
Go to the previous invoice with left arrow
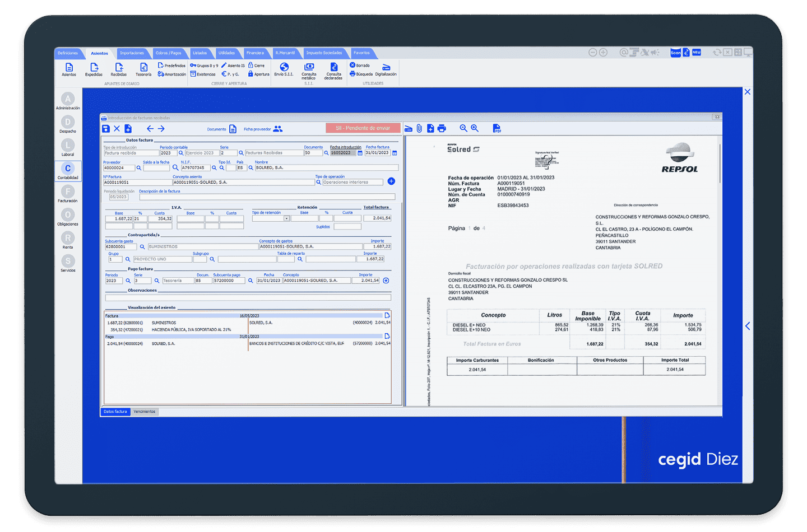click(x=150, y=129)
